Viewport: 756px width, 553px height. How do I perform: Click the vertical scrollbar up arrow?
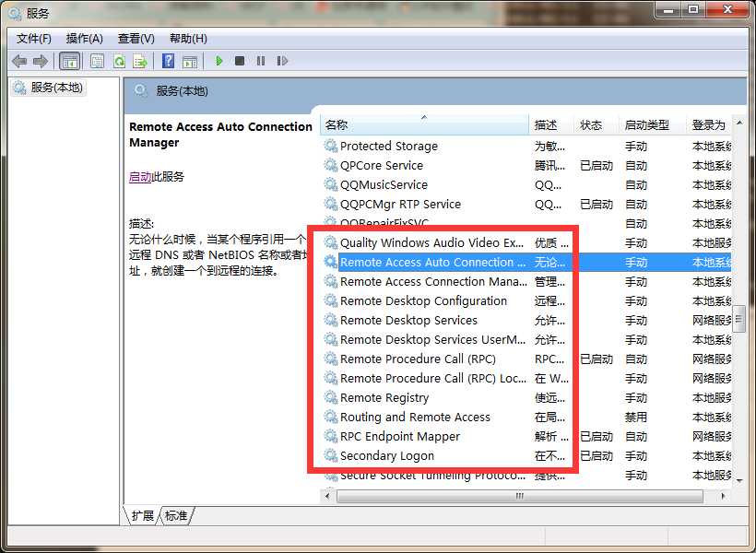(x=739, y=123)
